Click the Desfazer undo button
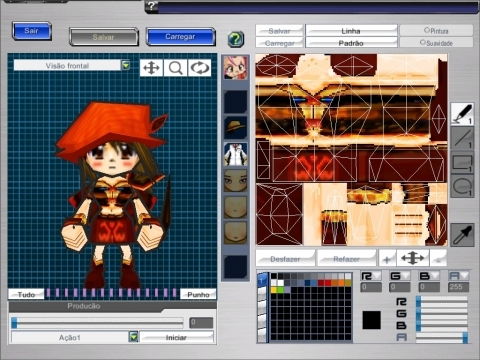Image resolution: width=480 pixels, height=360 pixels. coord(285,259)
